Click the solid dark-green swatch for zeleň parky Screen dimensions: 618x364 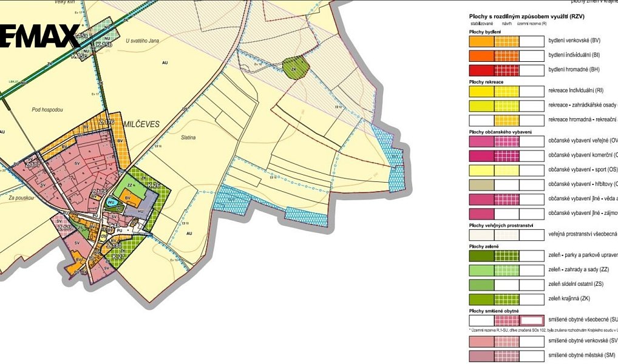[481, 256]
